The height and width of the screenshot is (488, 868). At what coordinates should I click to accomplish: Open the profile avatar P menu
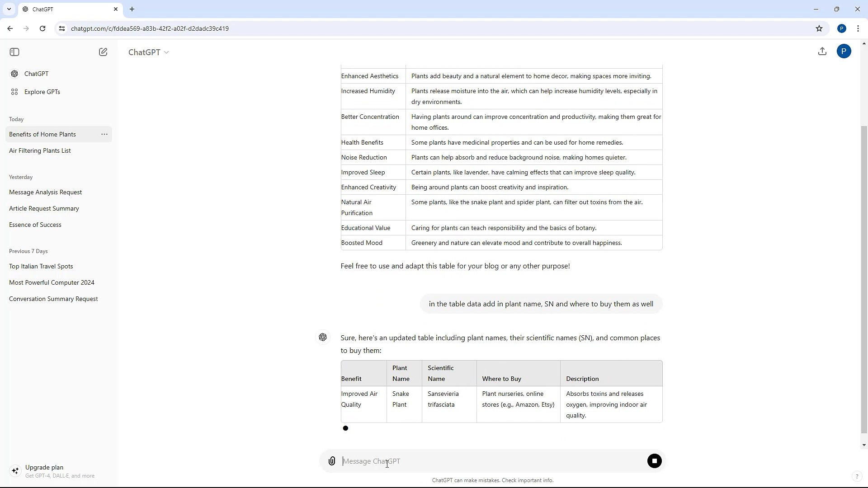coord(844,51)
